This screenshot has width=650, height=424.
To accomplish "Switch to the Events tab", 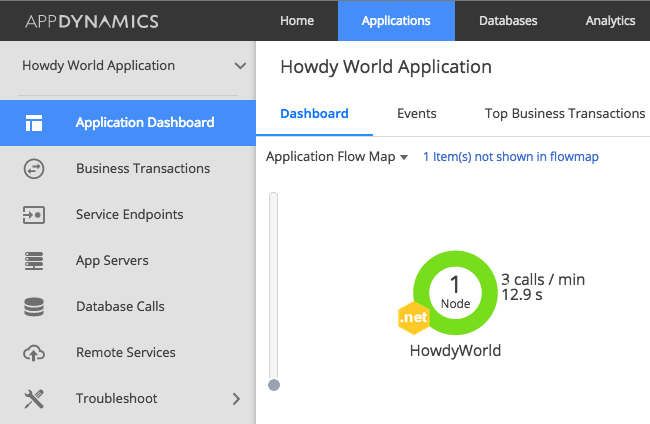I will coord(417,114).
